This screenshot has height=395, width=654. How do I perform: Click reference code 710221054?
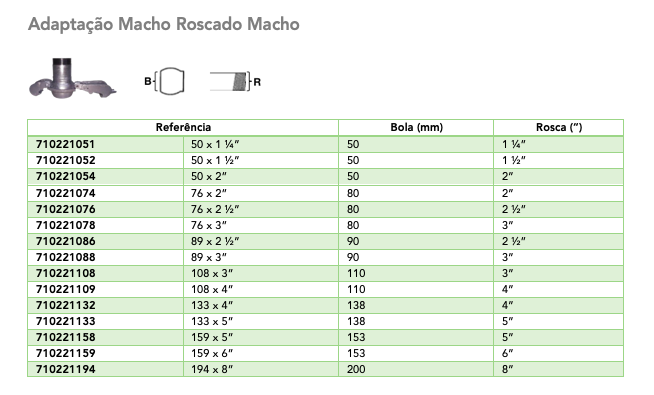tap(65, 176)
